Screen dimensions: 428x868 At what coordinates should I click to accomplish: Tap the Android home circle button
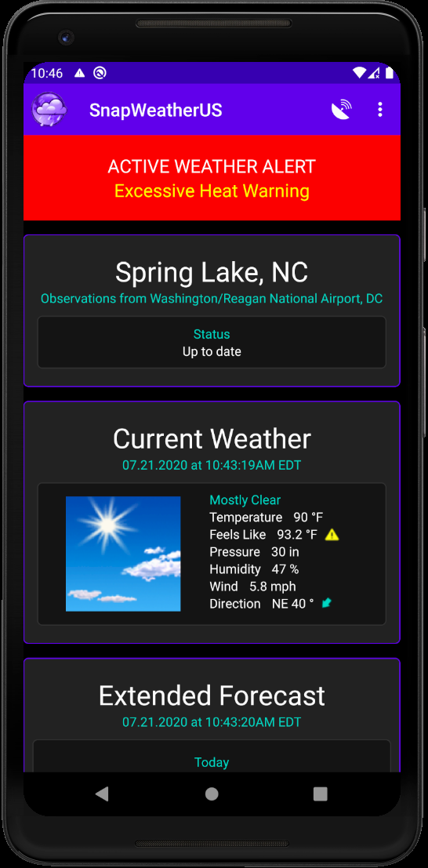(x=212, y=794)
